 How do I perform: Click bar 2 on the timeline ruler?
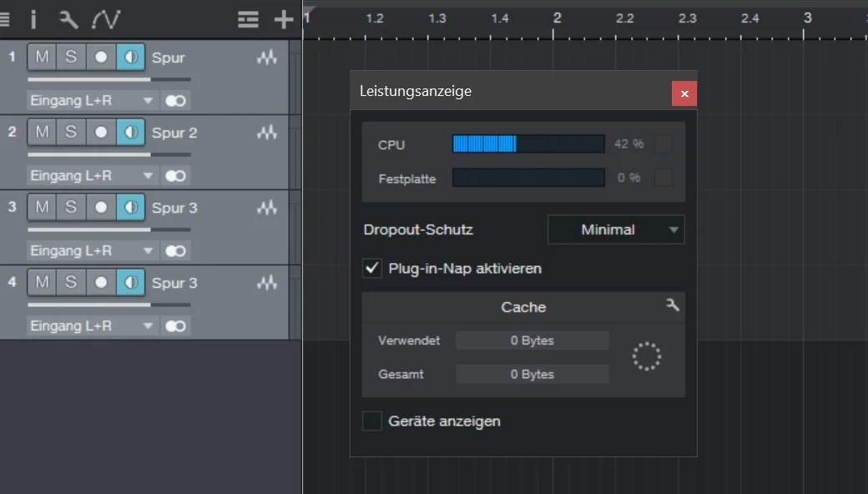click(x=557, y=18)
